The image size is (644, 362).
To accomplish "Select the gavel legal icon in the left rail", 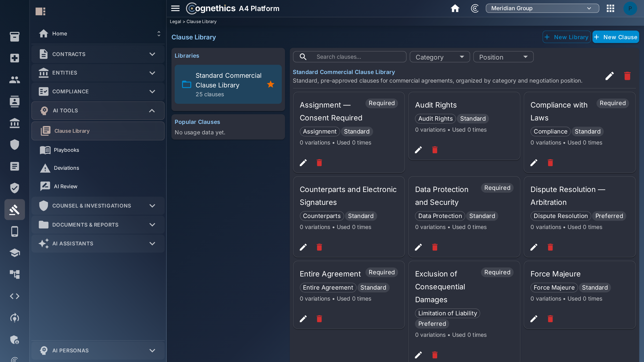I will click(14, 209).
